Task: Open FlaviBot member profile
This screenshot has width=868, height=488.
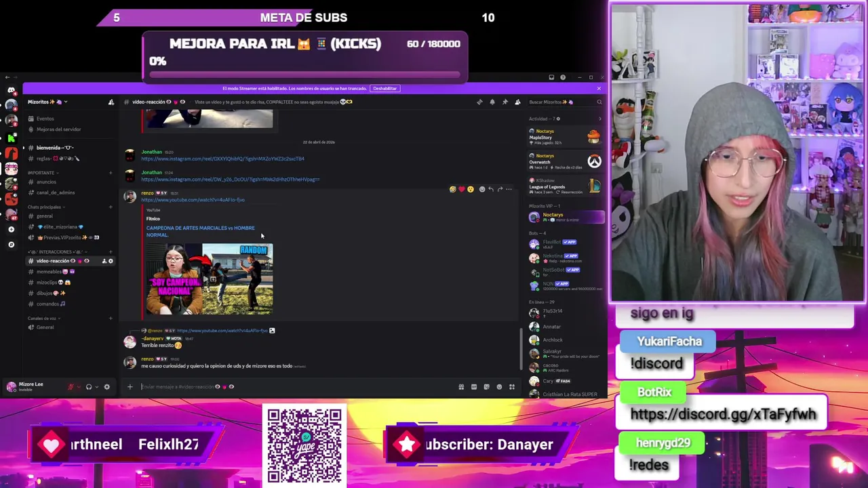Action: pyautogui.click(x=566, y=244)
